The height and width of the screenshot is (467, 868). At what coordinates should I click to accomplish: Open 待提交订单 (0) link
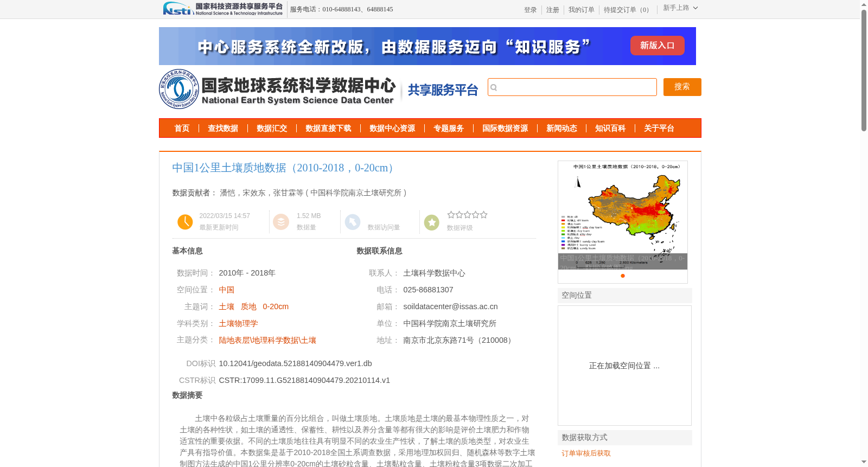point(628,10)
